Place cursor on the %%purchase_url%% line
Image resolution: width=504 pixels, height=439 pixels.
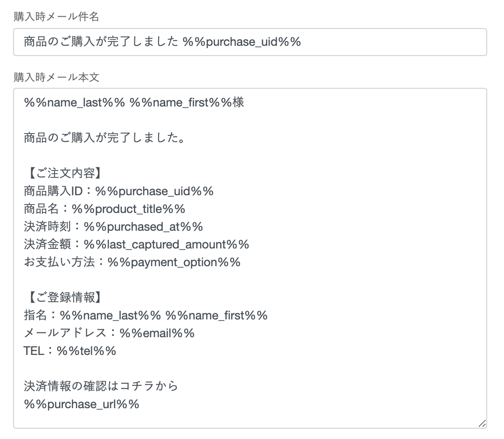pyautogui.click(x=81, y=404)
